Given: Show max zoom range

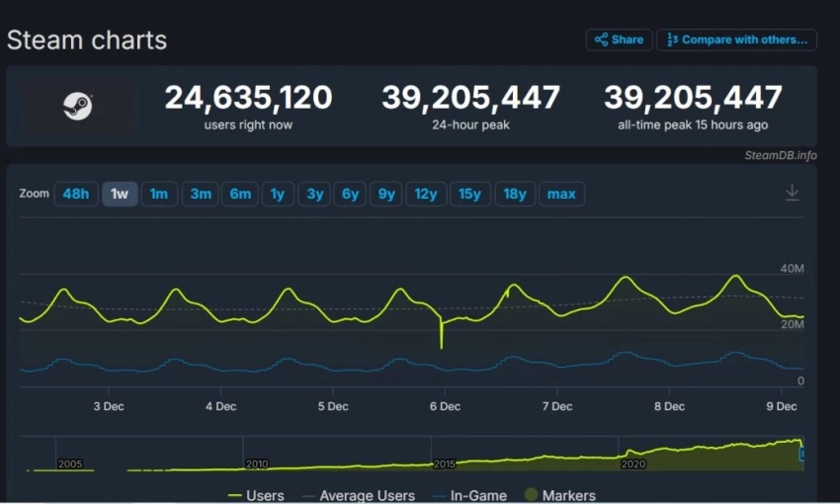Looking at the screenshot, I should (x=561, y=194).
